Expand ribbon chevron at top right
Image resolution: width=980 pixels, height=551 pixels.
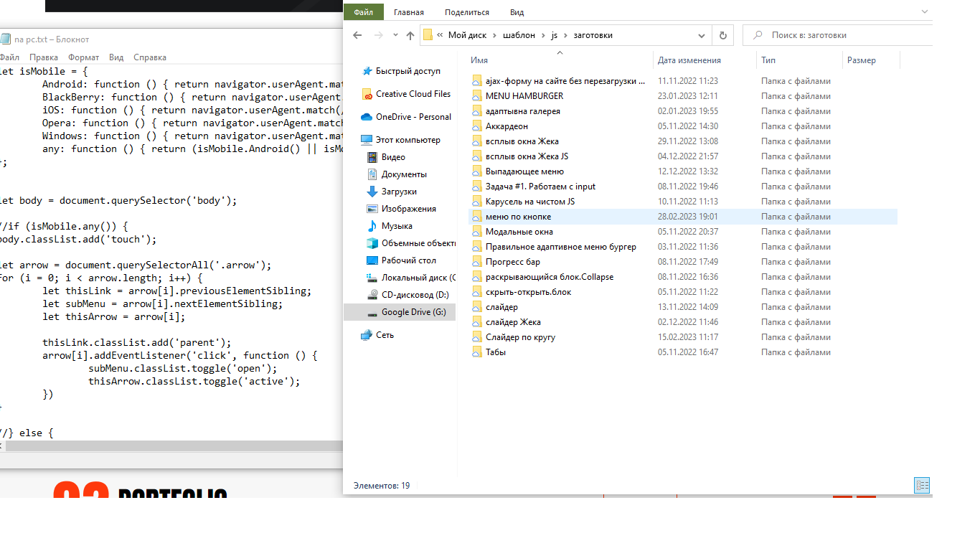click(x=925, y=11)
